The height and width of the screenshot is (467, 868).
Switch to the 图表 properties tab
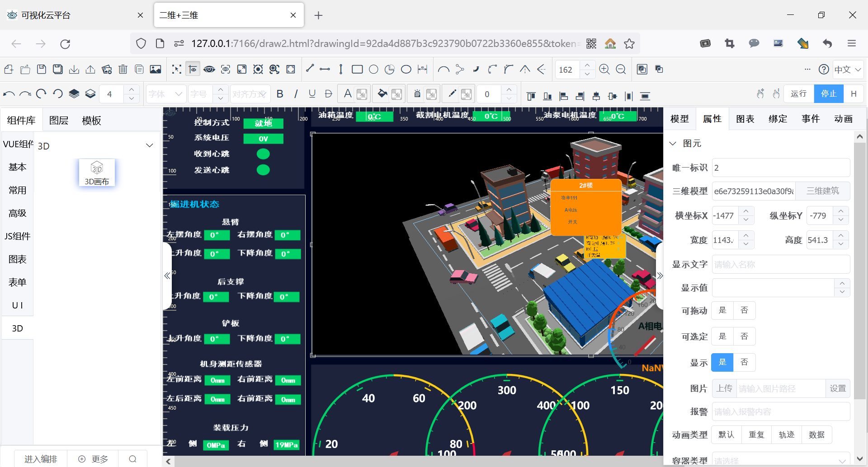pos(745,119)
